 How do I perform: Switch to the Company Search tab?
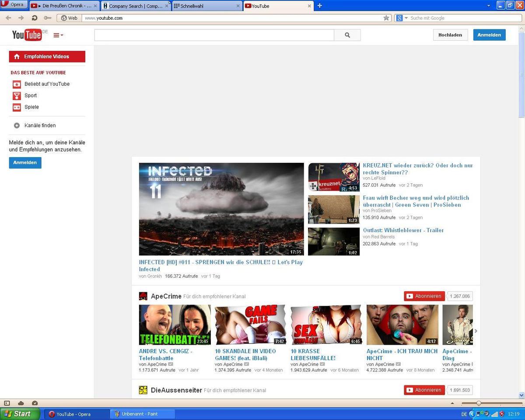(x=136, y=6)
